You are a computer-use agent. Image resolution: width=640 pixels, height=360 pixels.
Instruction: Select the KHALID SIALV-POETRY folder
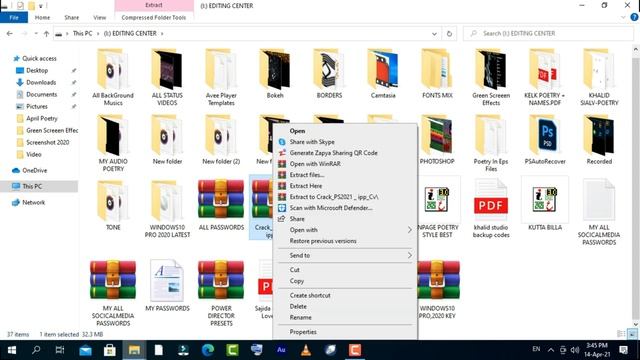(599, 77)
